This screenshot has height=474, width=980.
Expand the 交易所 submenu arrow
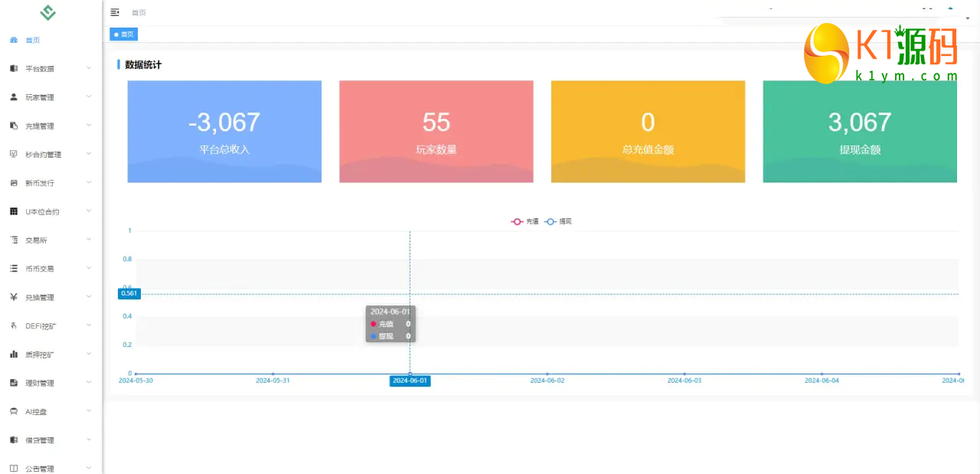click(x=89, y=240)
